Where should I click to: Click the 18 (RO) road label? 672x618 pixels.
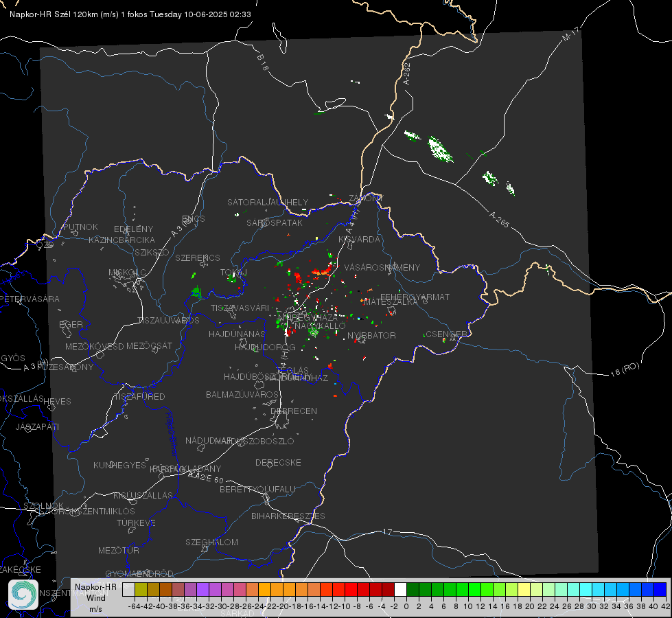point(625,369)
